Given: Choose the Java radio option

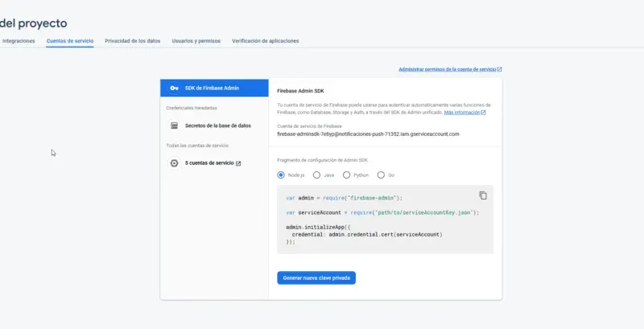Looking at the screenshot, I should (316, 175).
